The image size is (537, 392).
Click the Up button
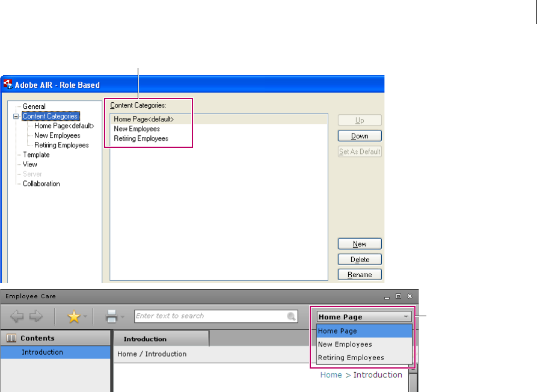point(360,120)
